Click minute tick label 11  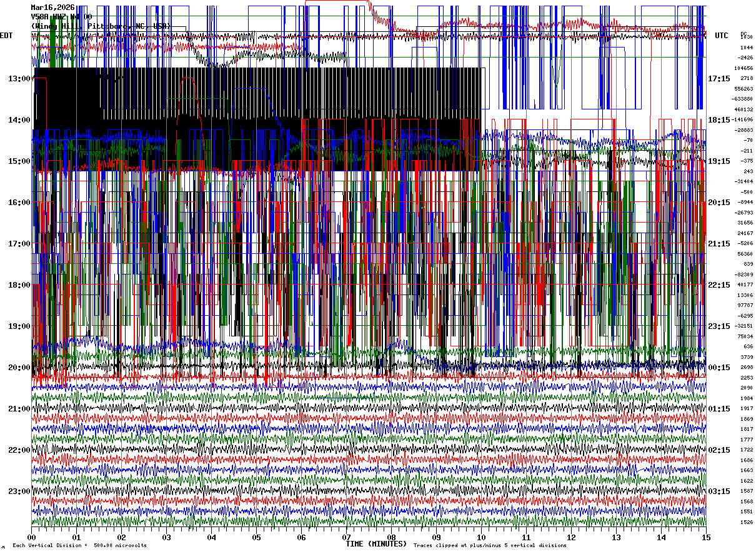[526, 537]
